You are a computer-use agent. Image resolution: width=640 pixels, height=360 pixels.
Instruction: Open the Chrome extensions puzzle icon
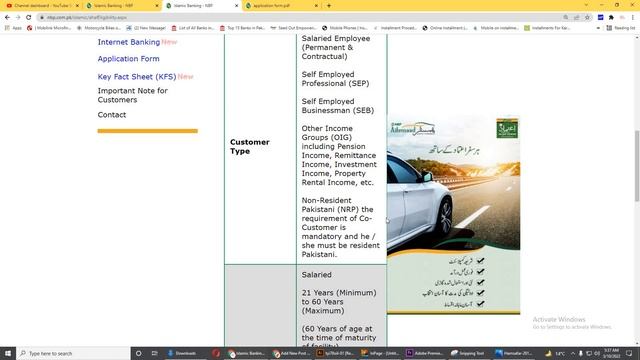point(611,18)
